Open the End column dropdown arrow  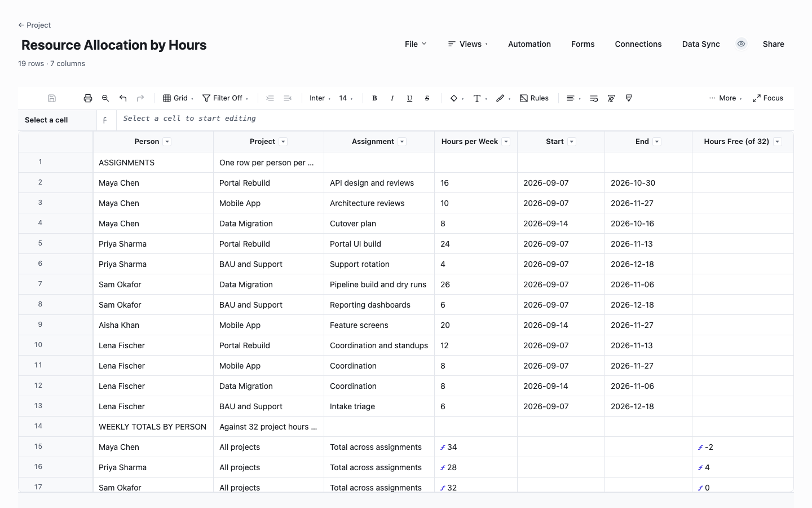pyautogui.click(x=657, y=142)
